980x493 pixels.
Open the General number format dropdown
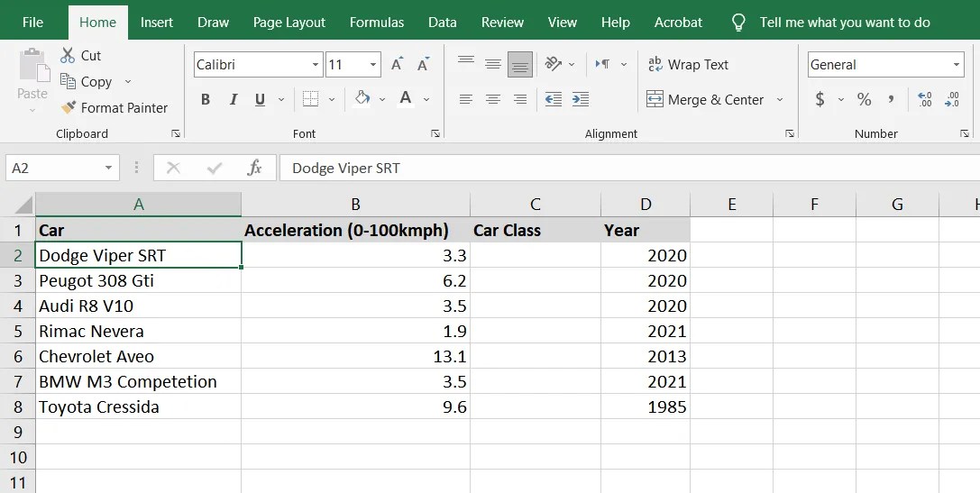957,64
